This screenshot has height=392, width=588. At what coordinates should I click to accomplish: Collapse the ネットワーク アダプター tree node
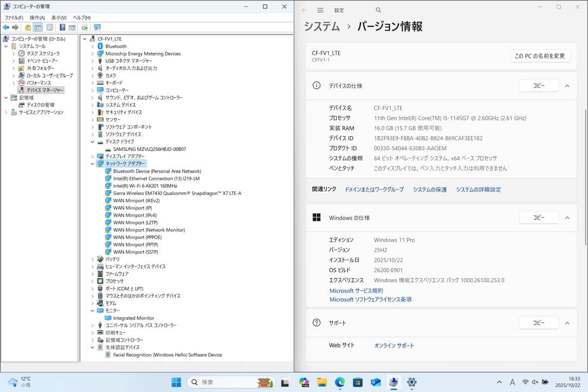click(93, 163)
